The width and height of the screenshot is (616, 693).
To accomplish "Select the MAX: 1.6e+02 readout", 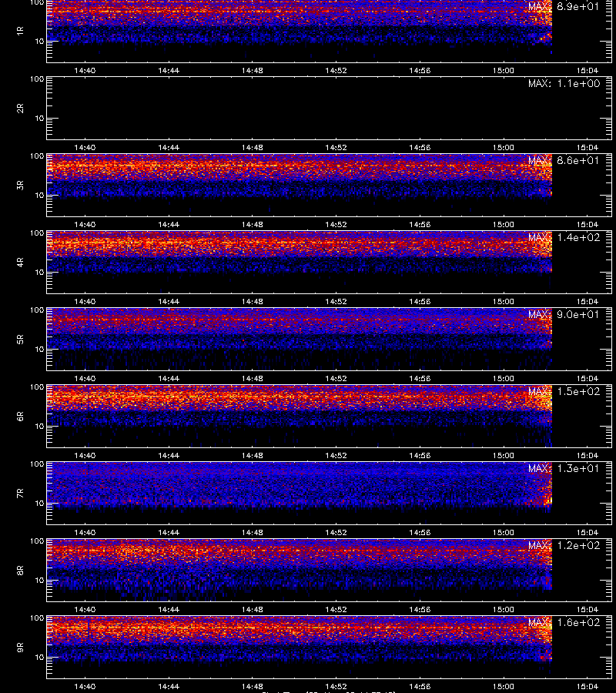I will [x=564, y=622].
